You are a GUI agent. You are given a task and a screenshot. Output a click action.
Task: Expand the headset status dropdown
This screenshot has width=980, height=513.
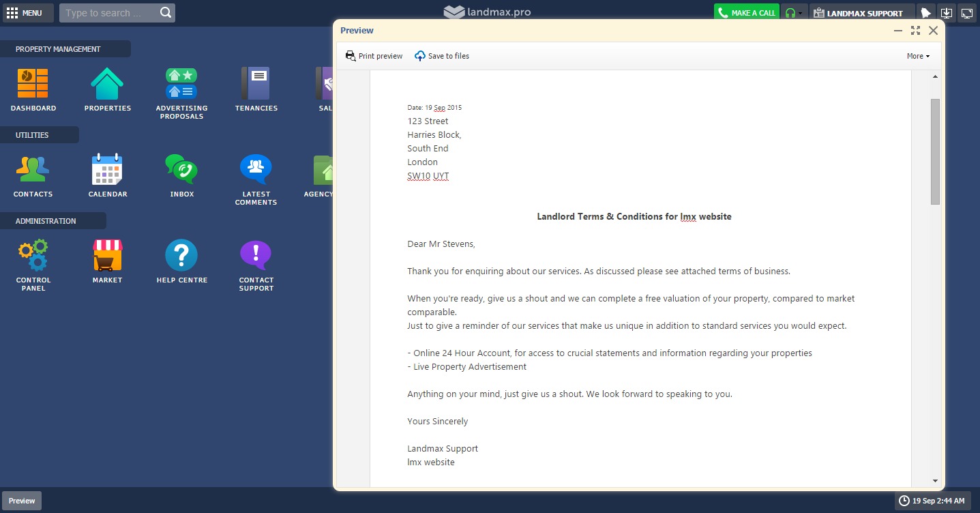coord(794,13)
